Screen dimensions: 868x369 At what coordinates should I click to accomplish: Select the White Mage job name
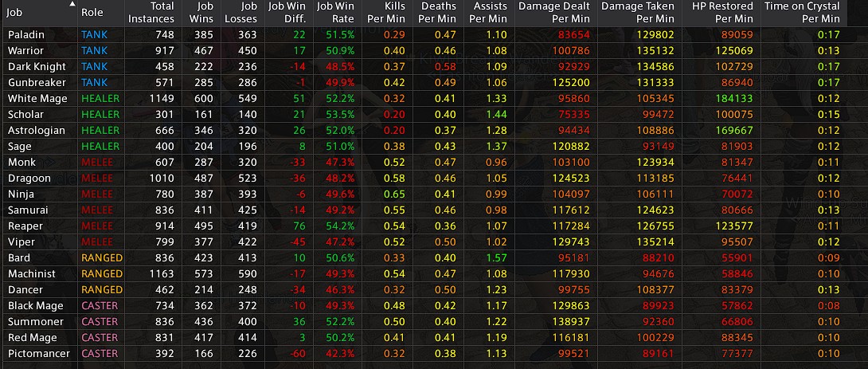tap(37, 99)
